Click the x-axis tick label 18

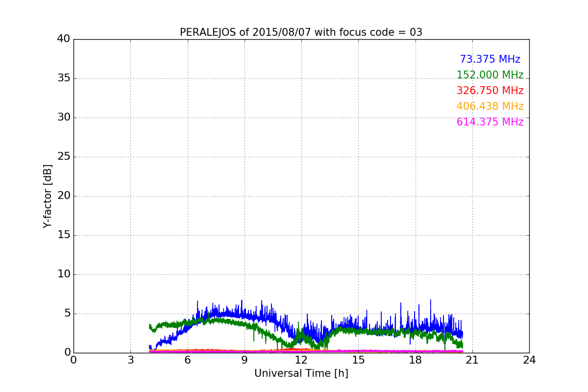pyautogui.click(x=415, y=360)
